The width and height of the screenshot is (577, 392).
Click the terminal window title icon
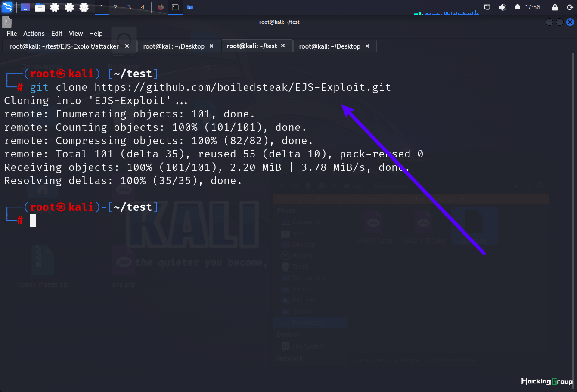click(7, 22)
